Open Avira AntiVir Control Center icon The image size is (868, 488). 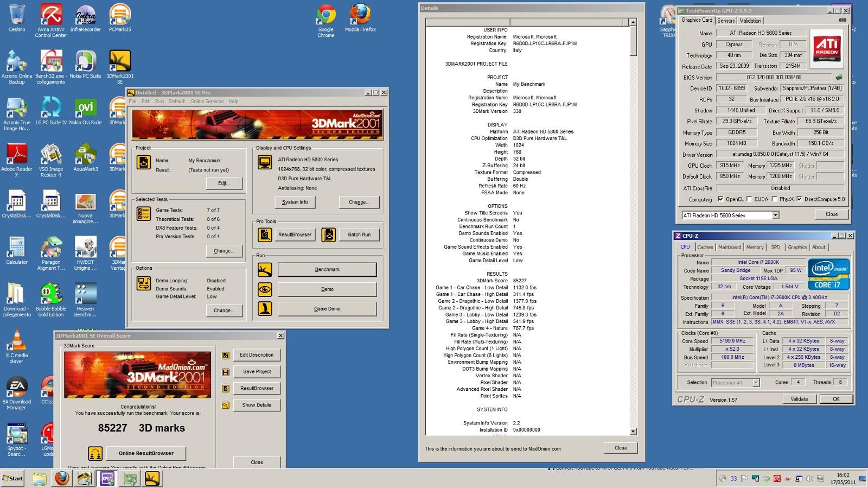[51, 21]
